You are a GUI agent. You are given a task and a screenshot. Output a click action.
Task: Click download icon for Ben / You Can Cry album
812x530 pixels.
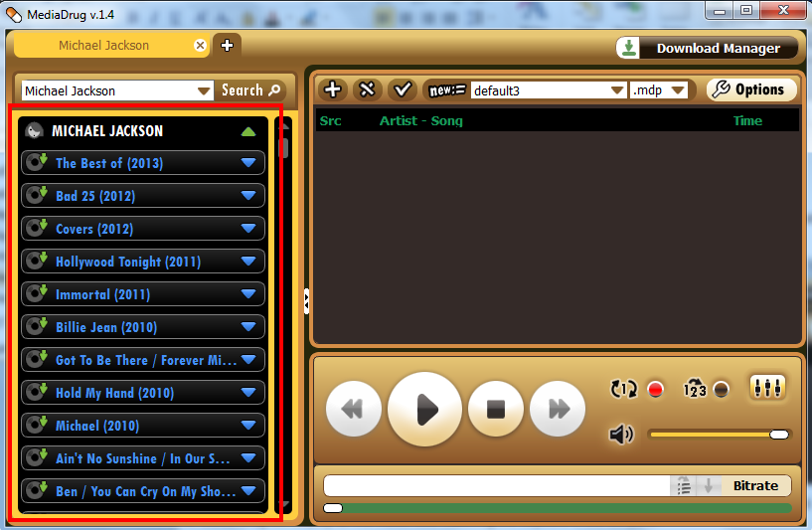click(37, 490)
